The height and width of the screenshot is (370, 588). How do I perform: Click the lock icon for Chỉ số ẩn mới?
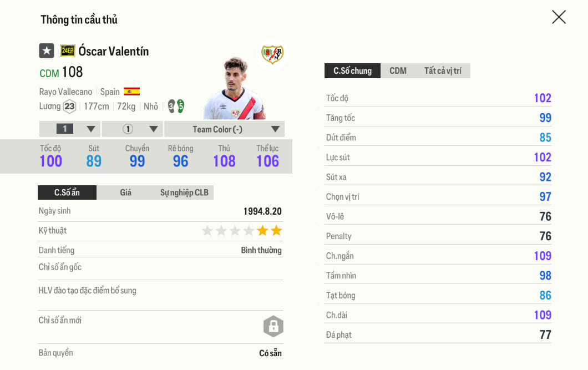pyautogui.click(x=273, y=326)
